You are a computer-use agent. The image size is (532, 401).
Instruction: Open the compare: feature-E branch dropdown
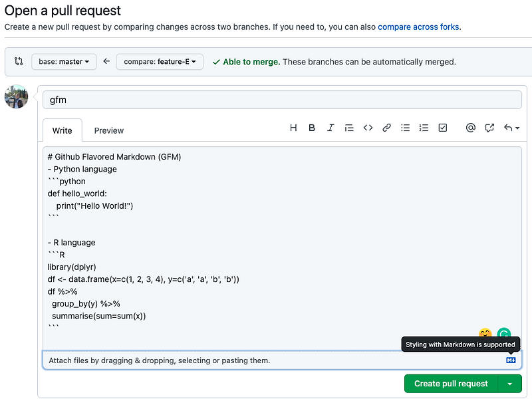(158, 61)
